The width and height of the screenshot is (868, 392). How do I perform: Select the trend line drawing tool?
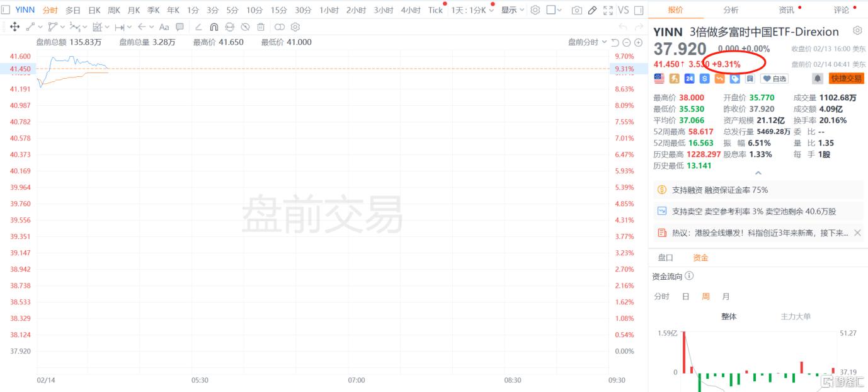[x=30, y=27]
